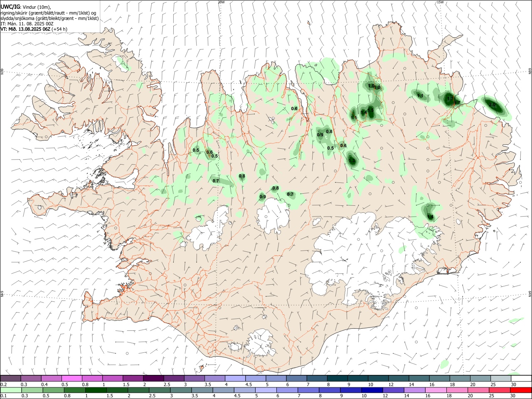Click the upper legend swatch labeled 0.2
Image resolution: width=532 pixels, height=399 pixels.
(x=11, y=378)
